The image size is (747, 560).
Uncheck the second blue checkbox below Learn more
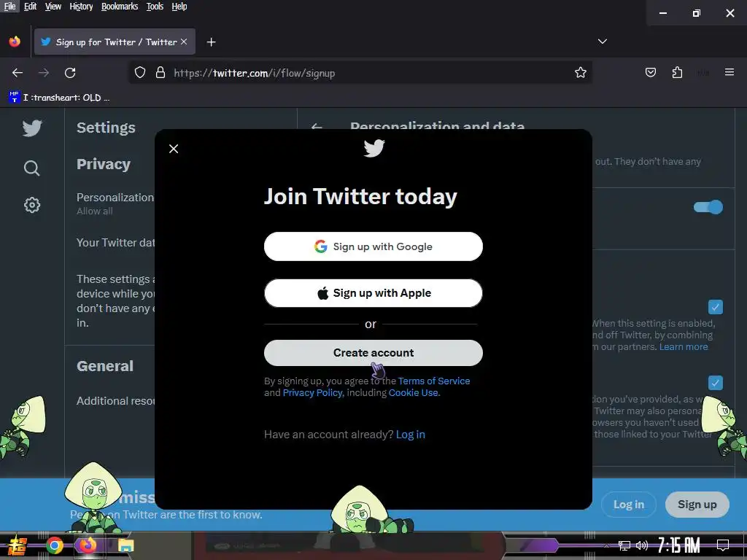coord(715,383)
